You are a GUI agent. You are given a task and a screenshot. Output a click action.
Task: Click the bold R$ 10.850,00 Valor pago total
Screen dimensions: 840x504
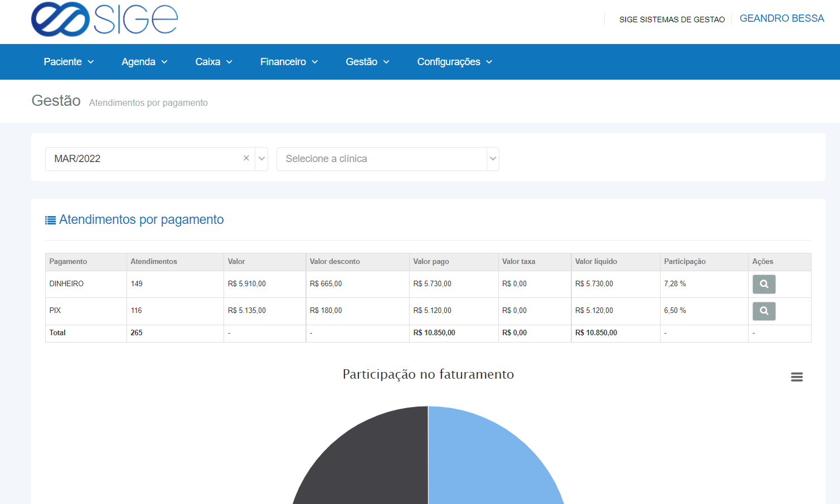(434, 333)
